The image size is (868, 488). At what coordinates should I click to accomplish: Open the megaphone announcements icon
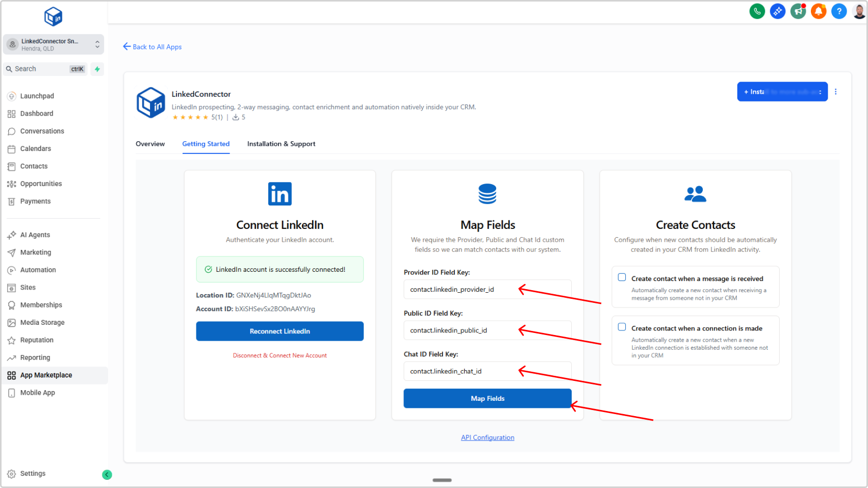click(798, 11)
